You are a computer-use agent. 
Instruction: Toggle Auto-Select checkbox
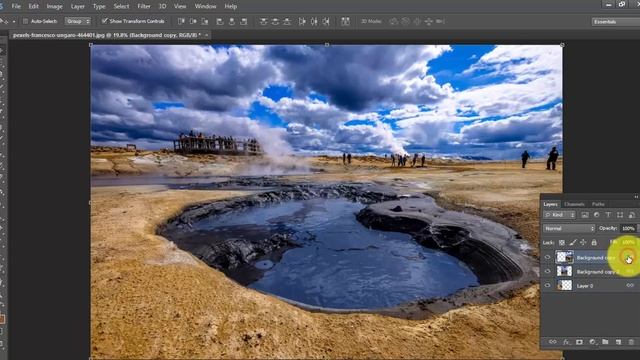point(25,21)
